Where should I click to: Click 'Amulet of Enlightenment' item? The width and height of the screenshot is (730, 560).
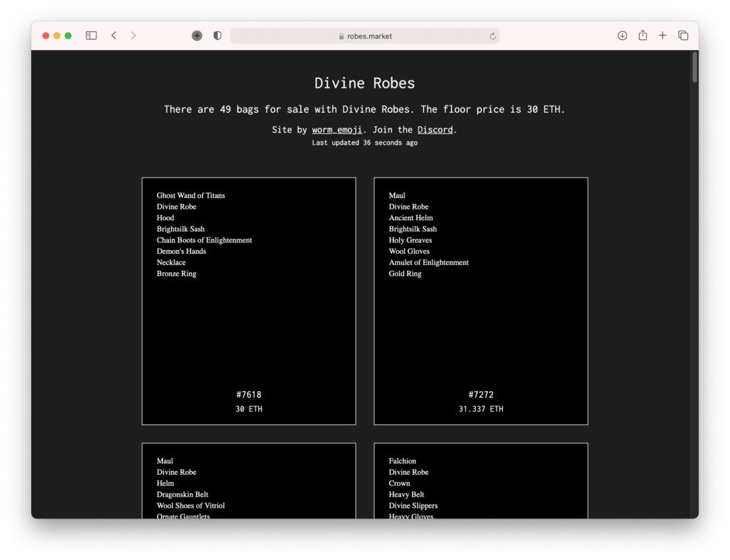[x=429, y=262]
